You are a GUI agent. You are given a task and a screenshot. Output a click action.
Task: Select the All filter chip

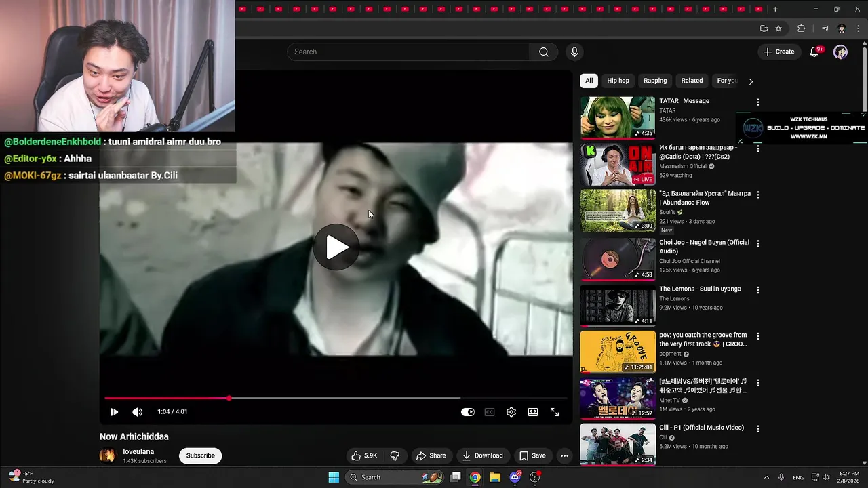[x=589, y=81]
